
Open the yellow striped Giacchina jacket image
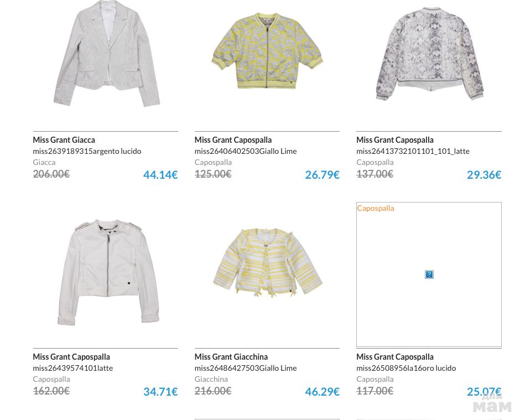(x=267, y=263)
